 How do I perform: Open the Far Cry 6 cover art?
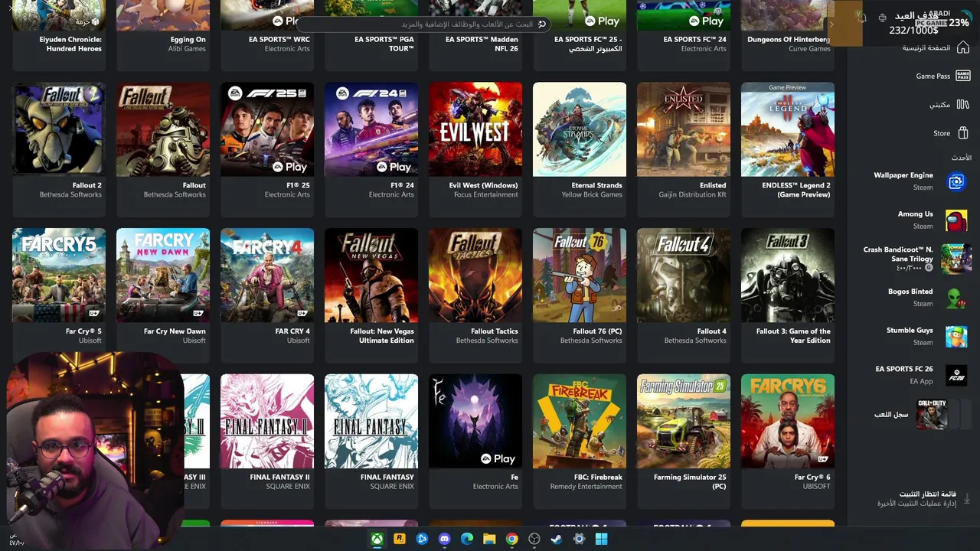coord(788,421)
